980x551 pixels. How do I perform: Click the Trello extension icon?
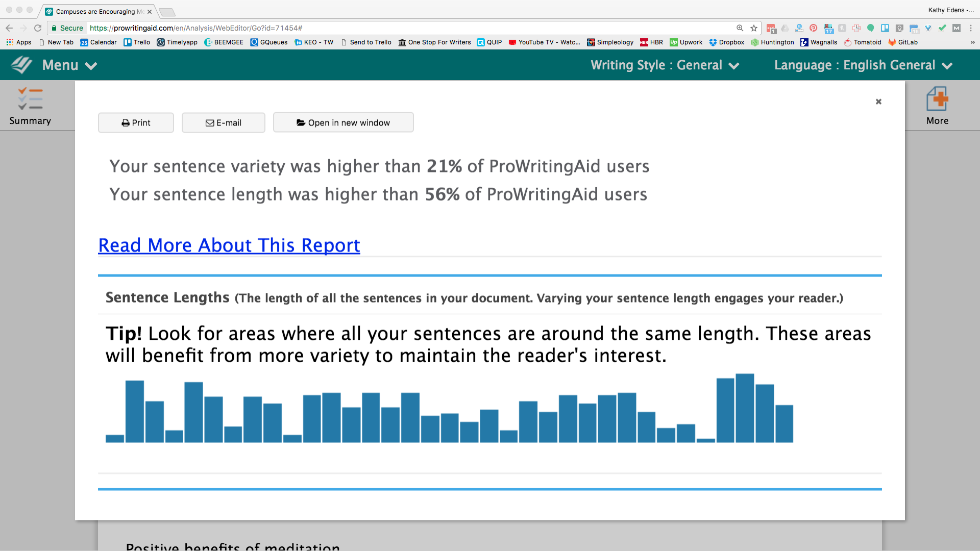click(x=885, y=28)
